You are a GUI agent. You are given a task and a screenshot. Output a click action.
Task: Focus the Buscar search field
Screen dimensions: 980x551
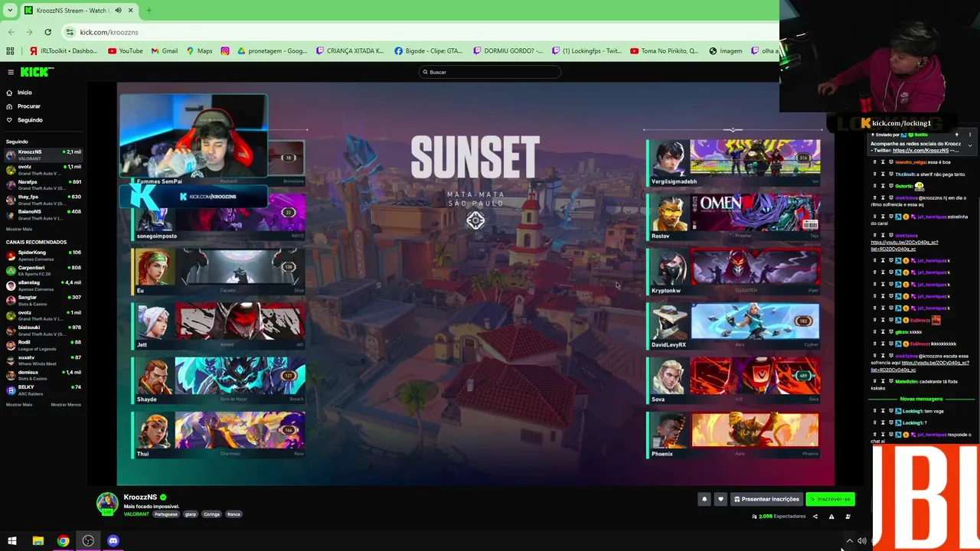point(490,72)
